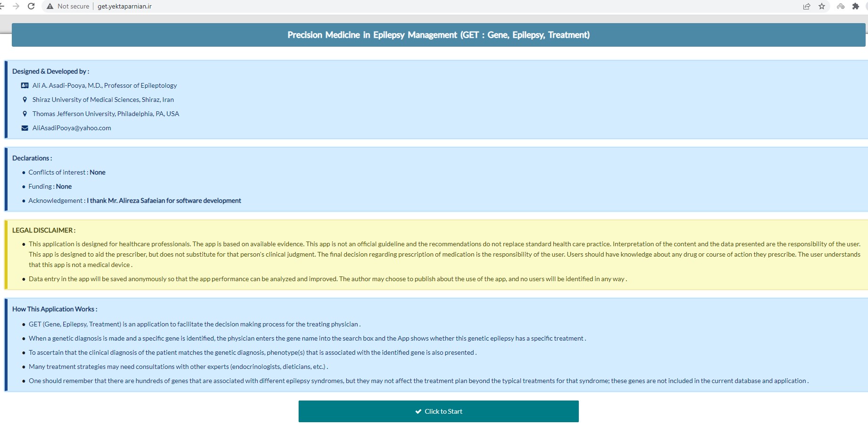Click the browser forward arrow
Viewport: 868px width, 434px height.
pyautogui.click(x=16, y=6)
